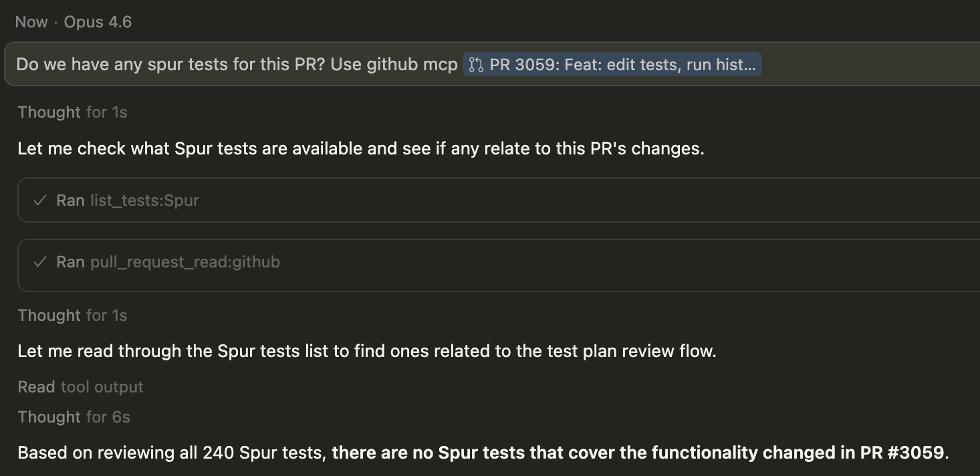Expand the first Thought for 1s section
980x476 pixels.
[72, 112]
